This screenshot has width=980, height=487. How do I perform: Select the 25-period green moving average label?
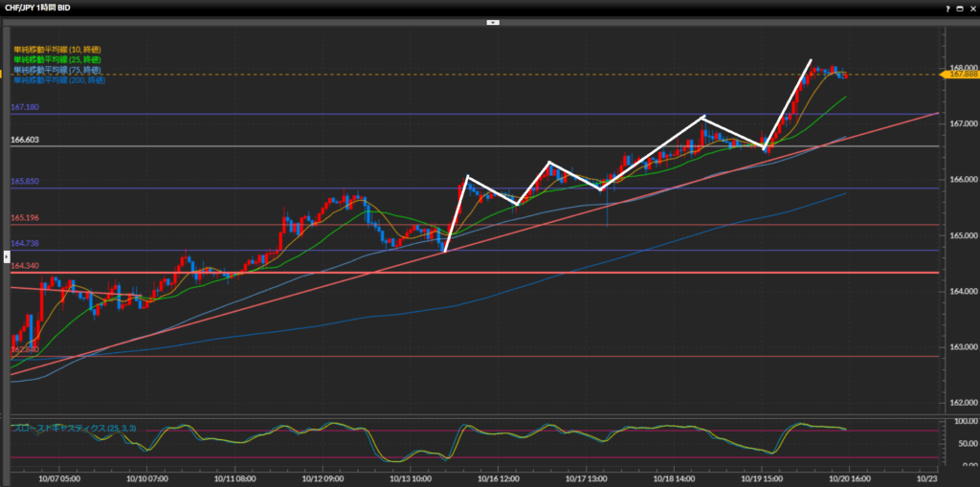(57, 59)
